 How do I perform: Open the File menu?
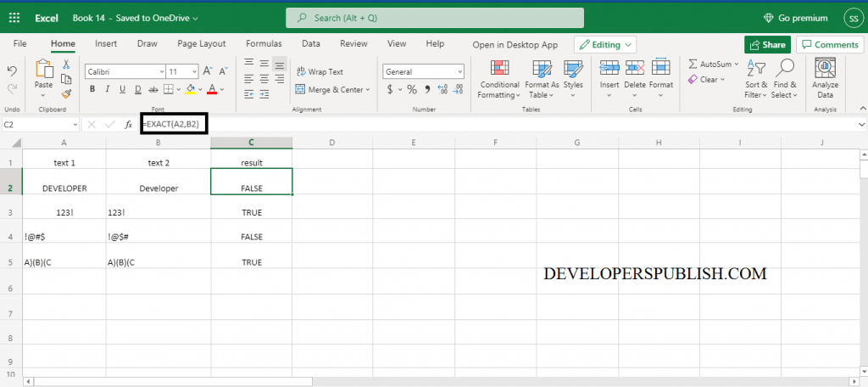[x=20, y=44]
